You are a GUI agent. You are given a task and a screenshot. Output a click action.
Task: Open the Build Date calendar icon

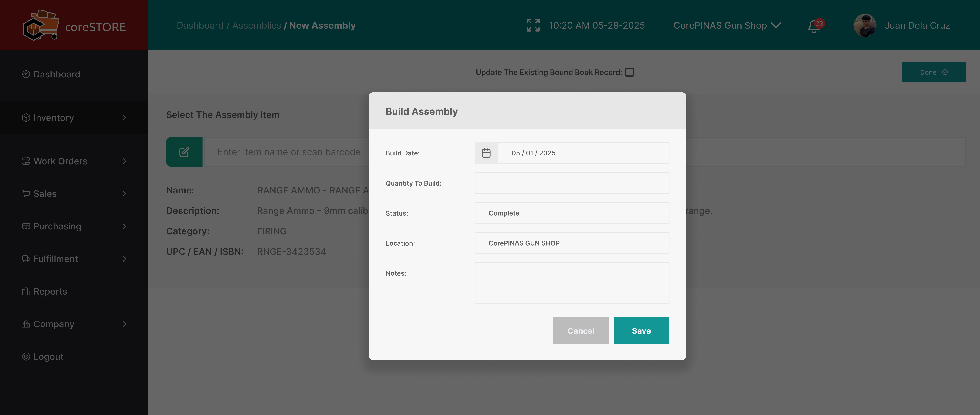click(x=486, y=153)
